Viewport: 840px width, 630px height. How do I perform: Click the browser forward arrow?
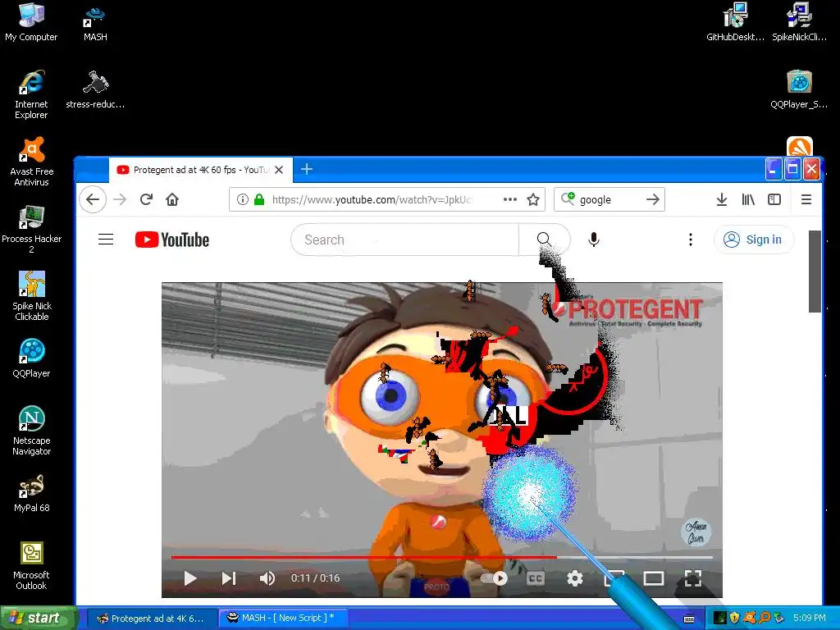pyautogui.click(x=120, y=200)
